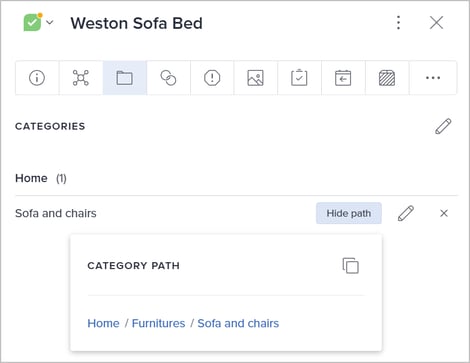Remove the Sofa and chairs category
The image size is (470, 363).
click(444, 213)
